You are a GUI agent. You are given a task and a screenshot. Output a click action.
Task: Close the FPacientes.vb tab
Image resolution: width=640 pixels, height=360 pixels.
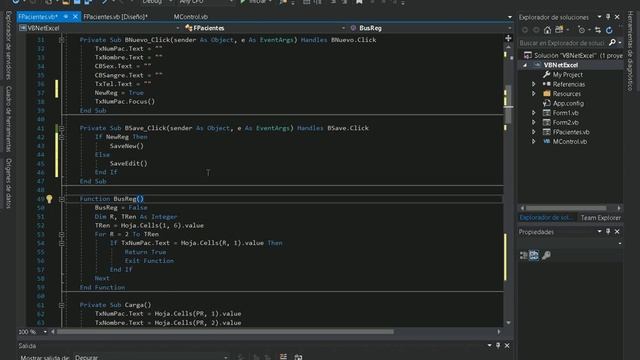(x=75, y=17)
